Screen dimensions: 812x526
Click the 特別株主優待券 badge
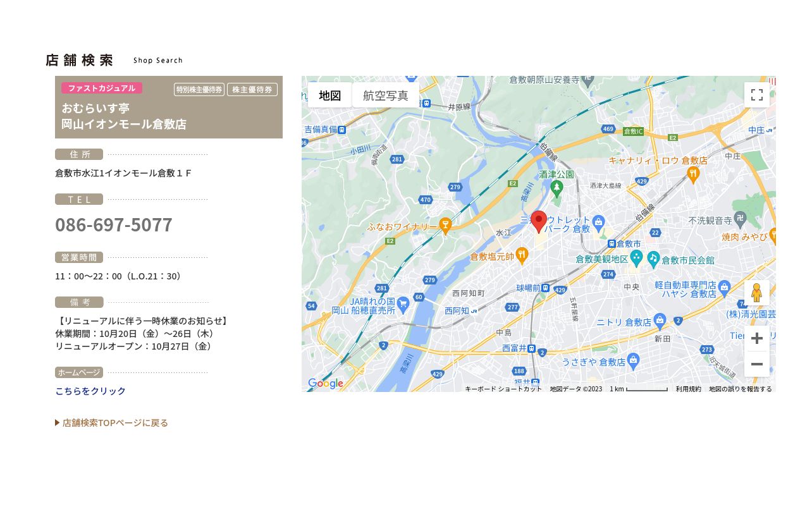coord(199,90)
